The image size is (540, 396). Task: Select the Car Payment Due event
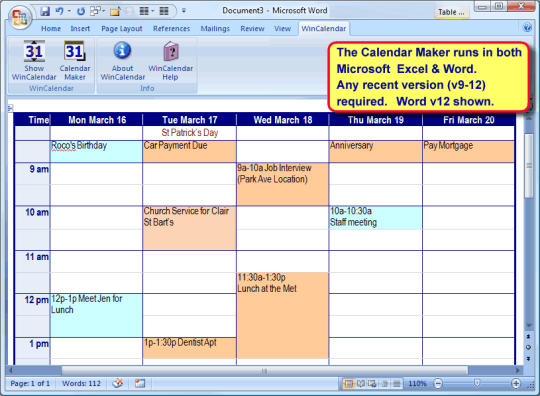[x=189, y=151]
